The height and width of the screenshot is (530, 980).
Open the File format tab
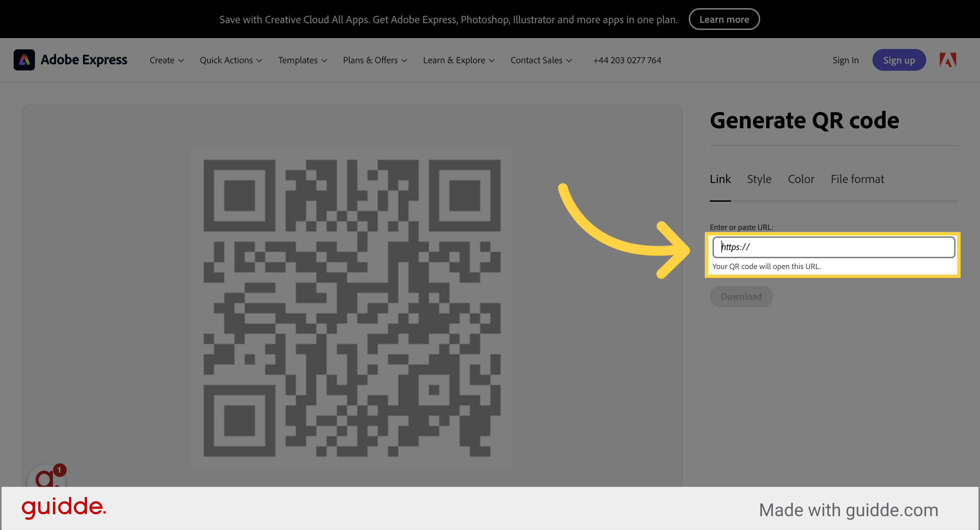[857, 179]
